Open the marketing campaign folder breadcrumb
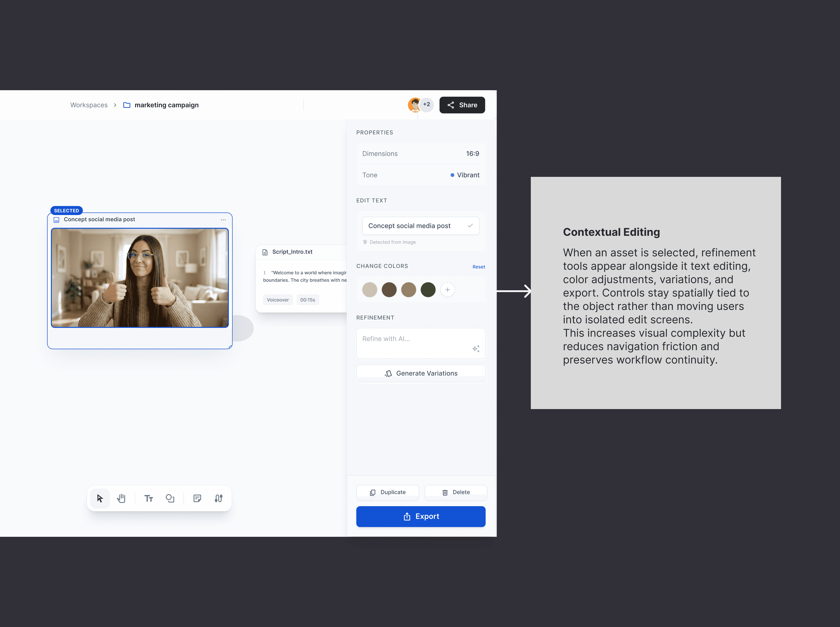840x627 pixels. 166,105
